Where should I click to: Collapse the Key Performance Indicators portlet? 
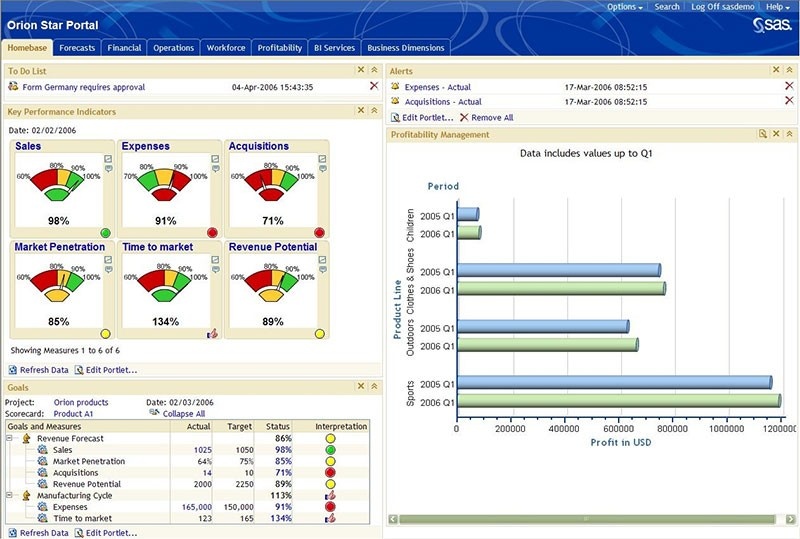click(374, 110)
